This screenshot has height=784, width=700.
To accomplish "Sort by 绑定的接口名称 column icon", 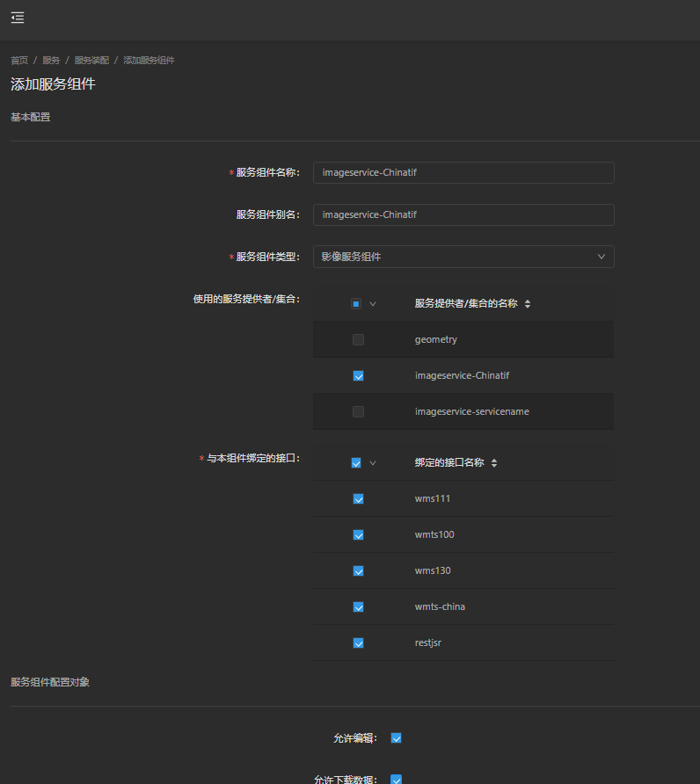I will coord(494,463).
